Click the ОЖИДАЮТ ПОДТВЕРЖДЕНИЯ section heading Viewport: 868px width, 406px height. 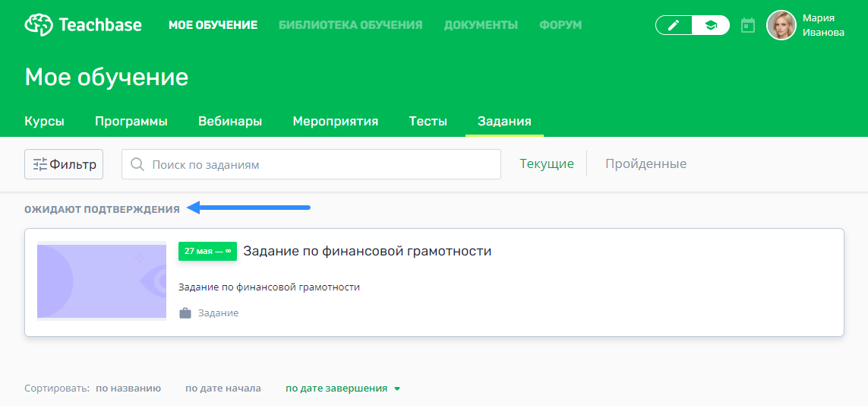[x=102, y=209]
